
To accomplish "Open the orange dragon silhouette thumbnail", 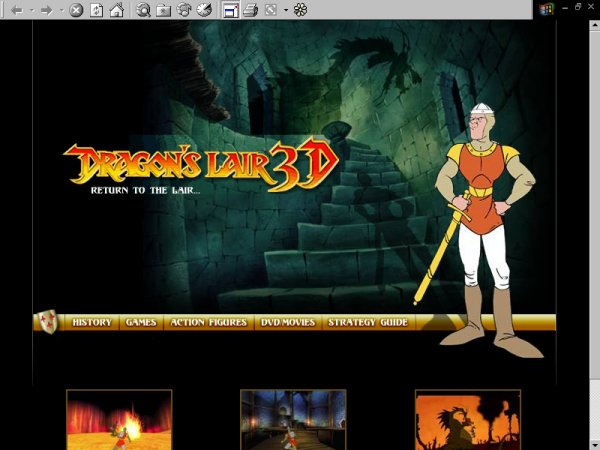I will tap(468, 419).
